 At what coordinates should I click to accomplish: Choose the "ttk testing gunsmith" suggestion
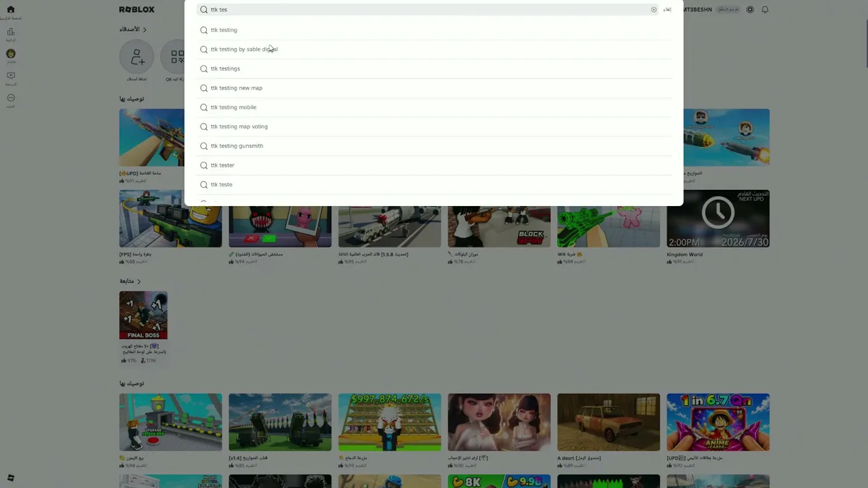pos(434,146)
